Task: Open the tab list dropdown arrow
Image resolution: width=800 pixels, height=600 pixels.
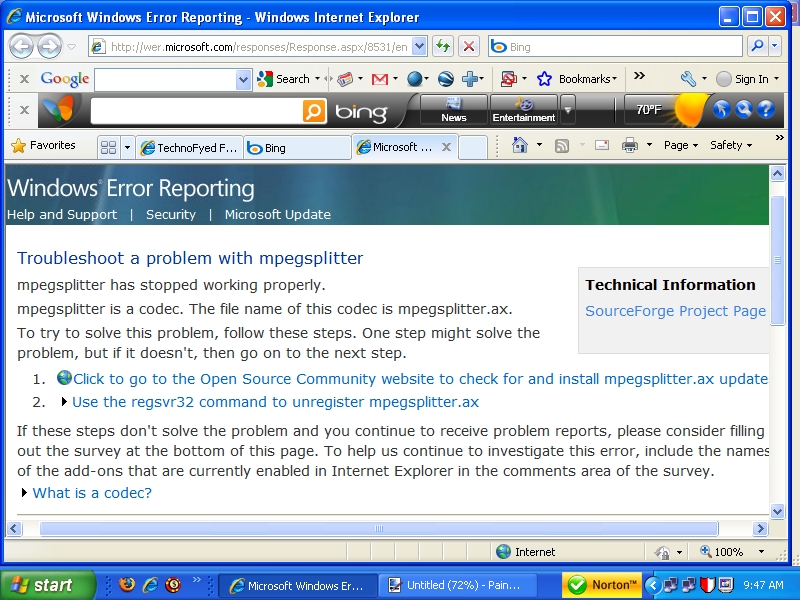Action: [127, 148]
